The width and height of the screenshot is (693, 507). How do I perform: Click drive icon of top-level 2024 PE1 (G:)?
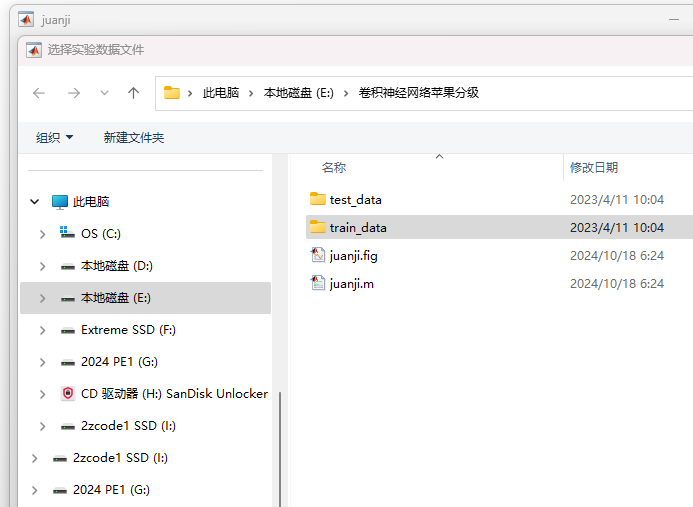pyautogui.click(x=60, y=491)
